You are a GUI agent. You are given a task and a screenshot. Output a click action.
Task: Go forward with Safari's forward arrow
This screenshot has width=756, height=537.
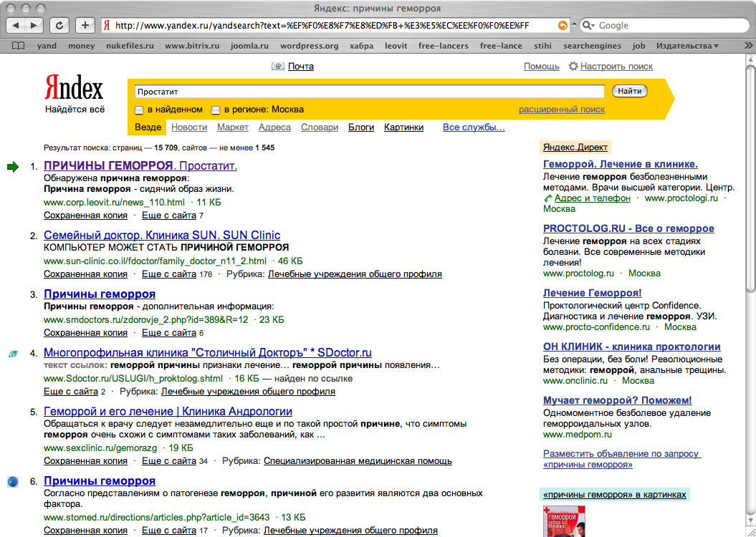pyautogui.click(x=34, y=25)
